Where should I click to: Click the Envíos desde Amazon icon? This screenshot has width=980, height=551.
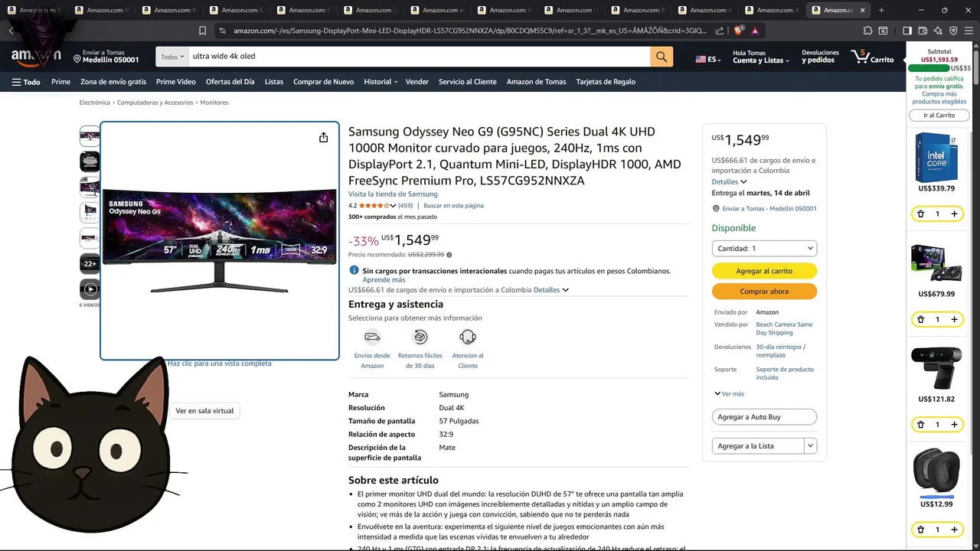(x=372, y=337)
